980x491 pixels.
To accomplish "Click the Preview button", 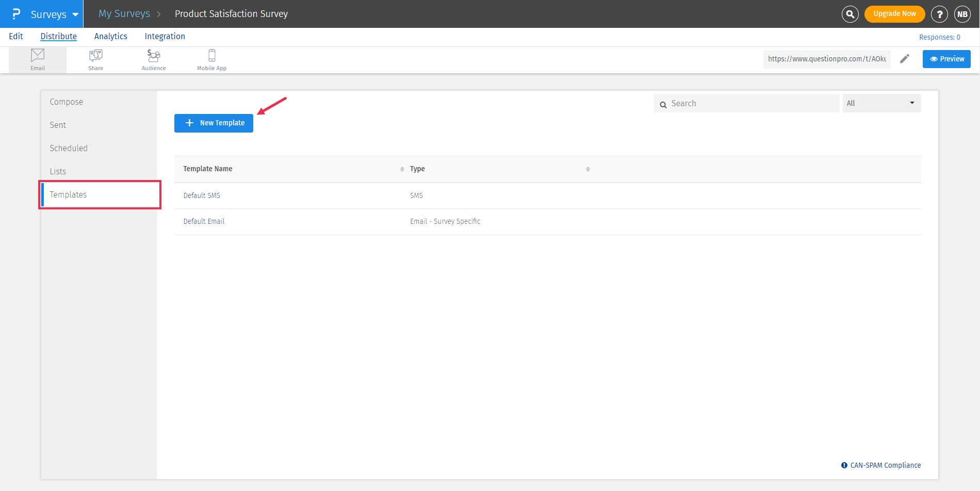I will pos(946,59).
